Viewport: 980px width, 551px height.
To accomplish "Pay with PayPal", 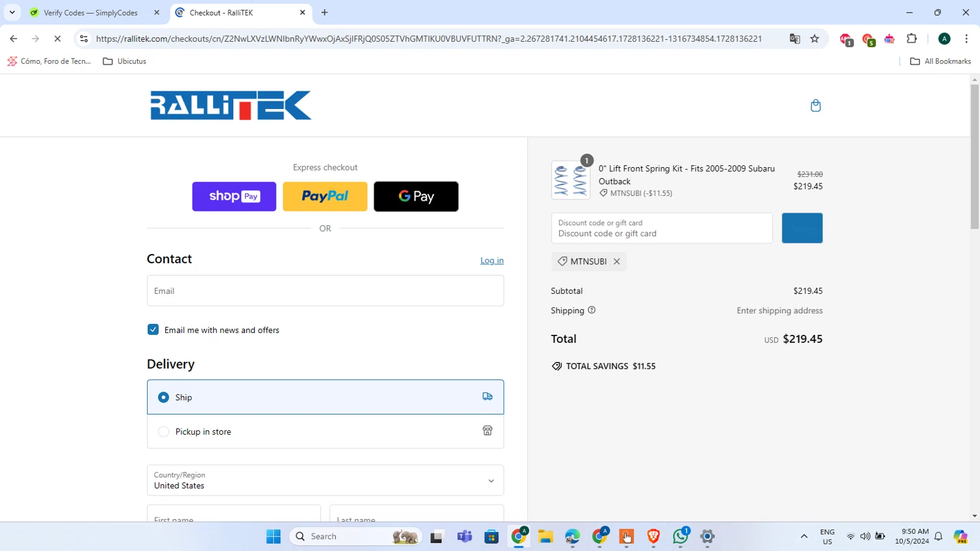I will (325, 197).
